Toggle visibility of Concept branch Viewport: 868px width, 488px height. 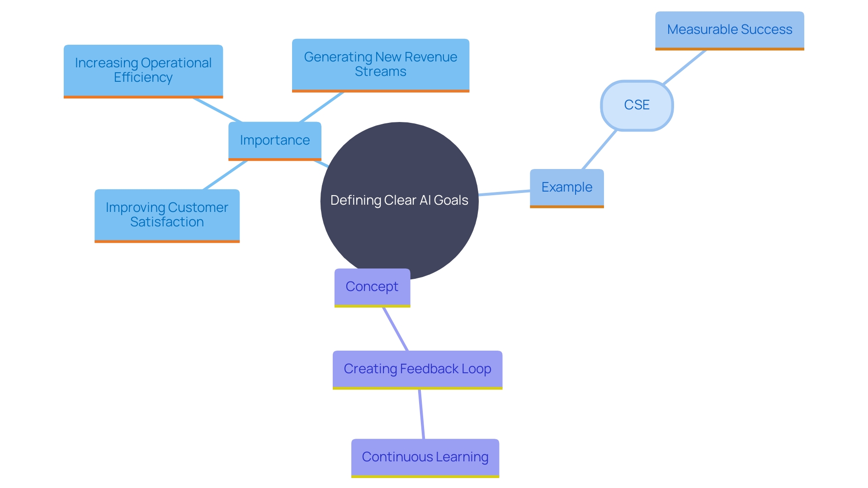point(370,286)
